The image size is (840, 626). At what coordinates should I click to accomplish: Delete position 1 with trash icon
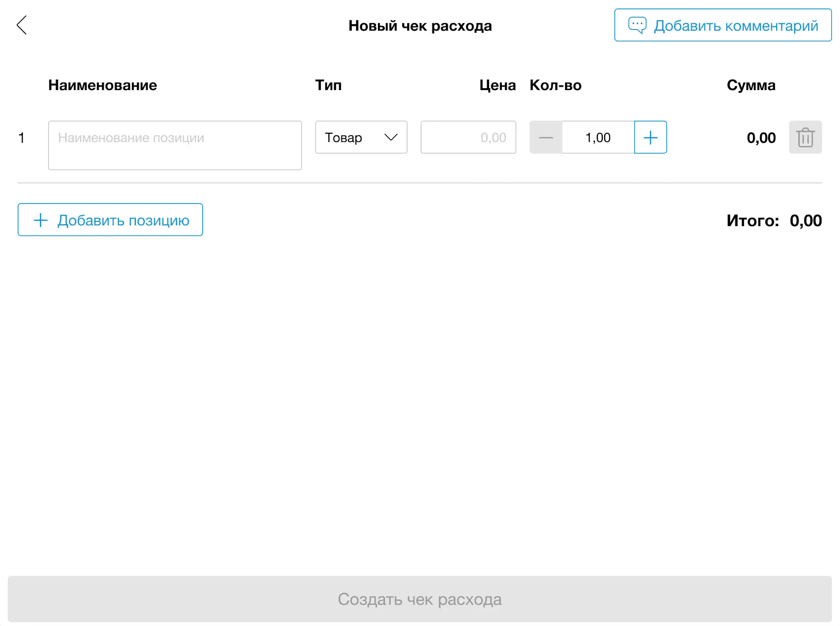click(x=805, y=137)
